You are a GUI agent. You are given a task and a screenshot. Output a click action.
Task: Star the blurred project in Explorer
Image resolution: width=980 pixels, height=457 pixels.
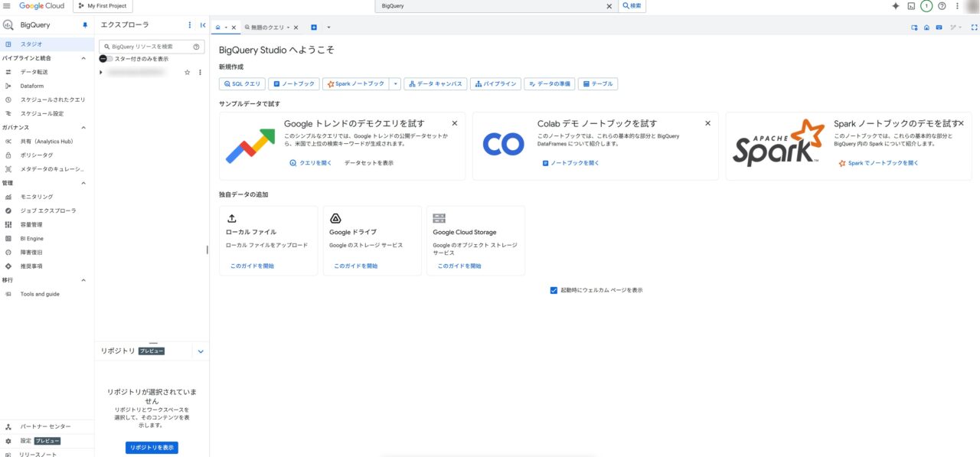[187, 72]
